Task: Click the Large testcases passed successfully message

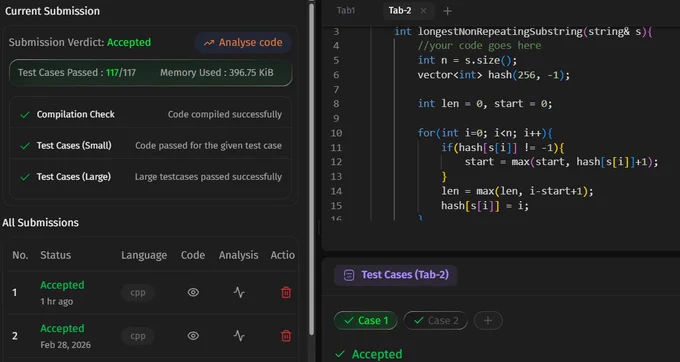Action: [x=208, y=177]
